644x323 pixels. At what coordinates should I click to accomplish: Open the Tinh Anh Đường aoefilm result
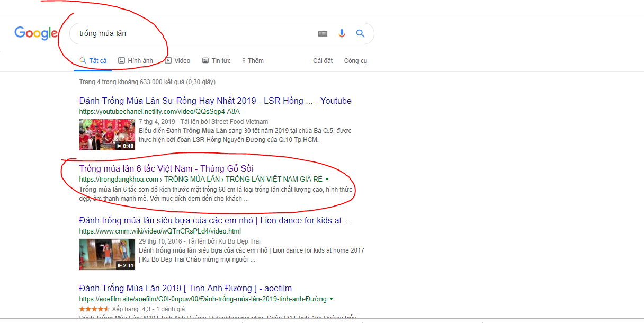click(185, 288)
